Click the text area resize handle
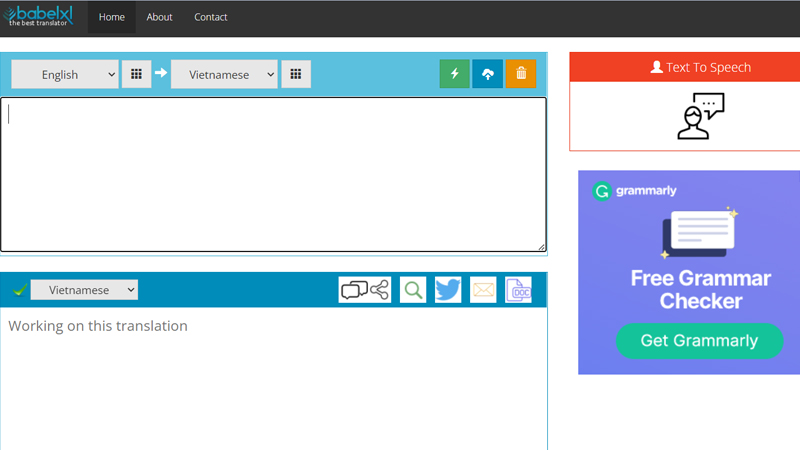The height and width of the screenshot is (450, 800). click(541, 247)
